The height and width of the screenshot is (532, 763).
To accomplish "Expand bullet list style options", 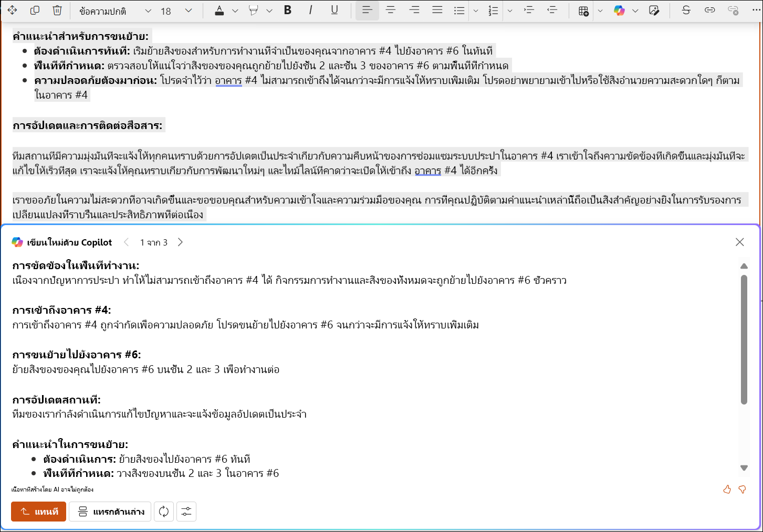I will 476,11.
